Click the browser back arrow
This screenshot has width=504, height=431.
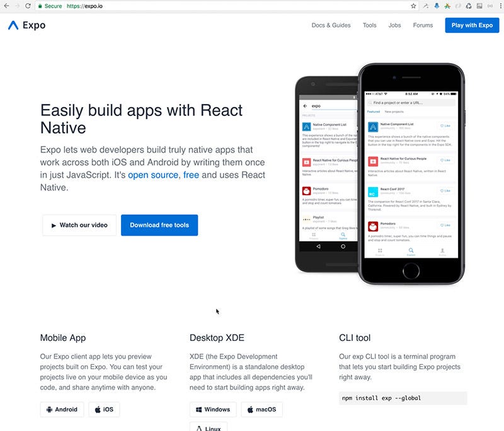5,6
